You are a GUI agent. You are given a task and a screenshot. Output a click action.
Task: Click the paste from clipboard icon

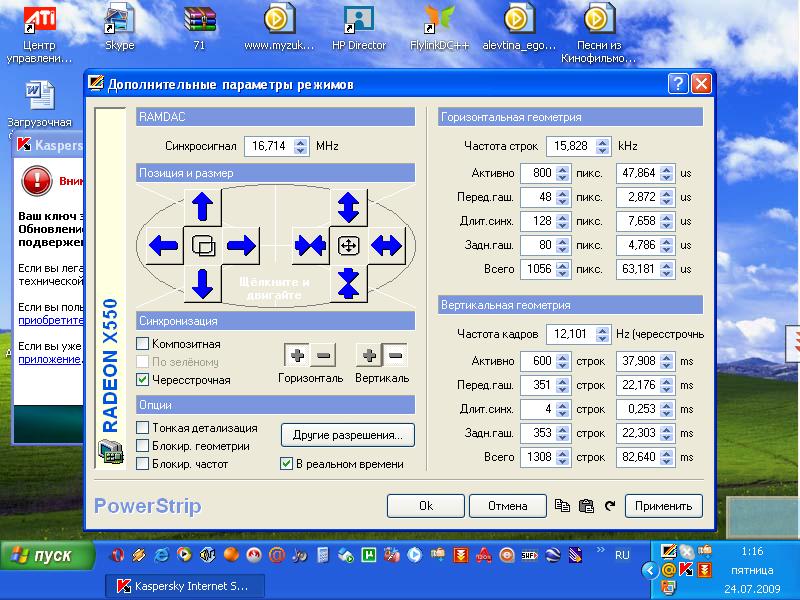586,506
